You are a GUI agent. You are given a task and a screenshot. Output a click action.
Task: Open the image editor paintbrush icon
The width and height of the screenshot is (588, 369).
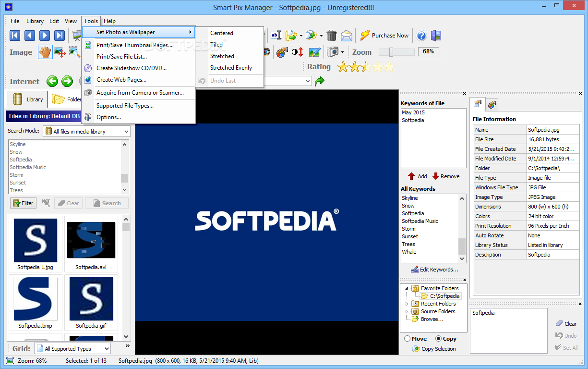click(314, 52)
